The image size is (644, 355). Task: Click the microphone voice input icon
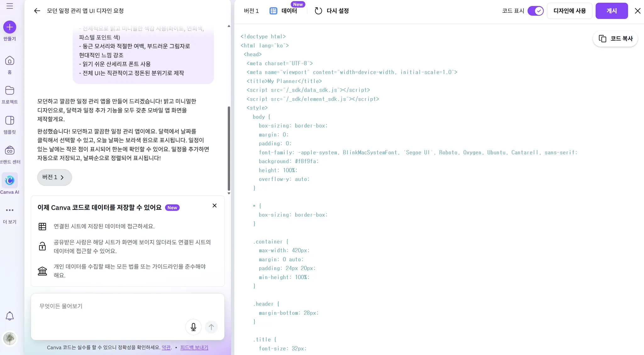click(x=193, y=327)
